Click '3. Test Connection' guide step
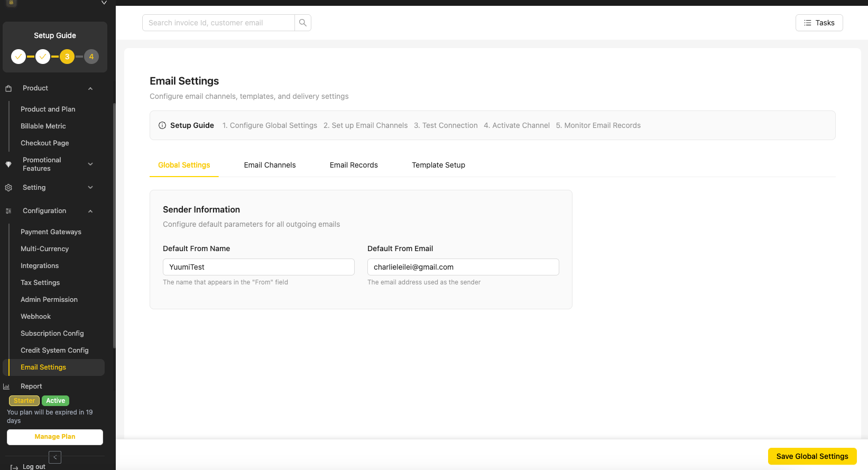Image resolution: width=868 pixels, height=470 pixels. pyautogui.click(x=446, y=125)
